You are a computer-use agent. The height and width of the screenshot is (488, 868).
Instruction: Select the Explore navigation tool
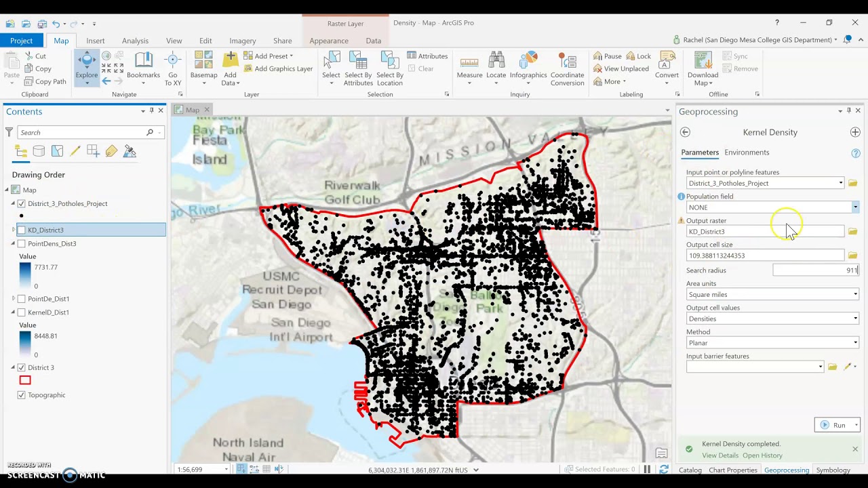[87, 68]
